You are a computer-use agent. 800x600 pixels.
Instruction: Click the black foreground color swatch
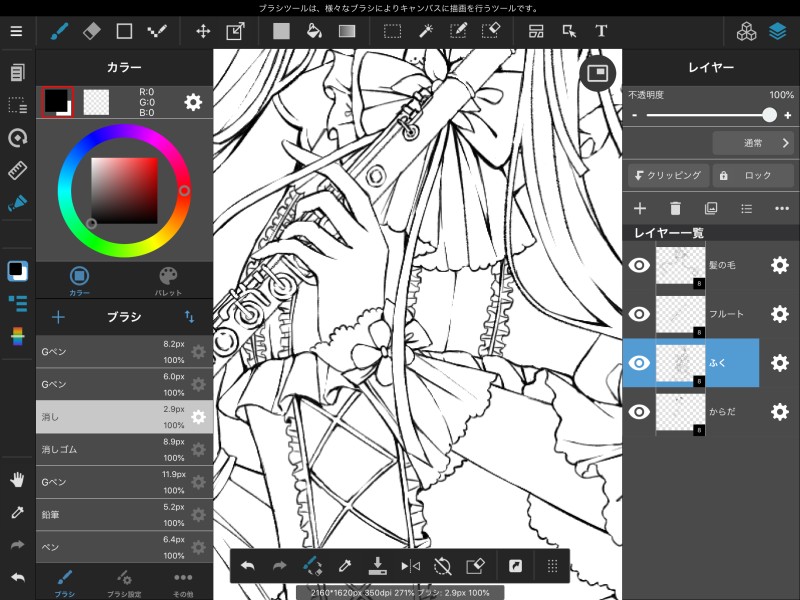point(57,102)
